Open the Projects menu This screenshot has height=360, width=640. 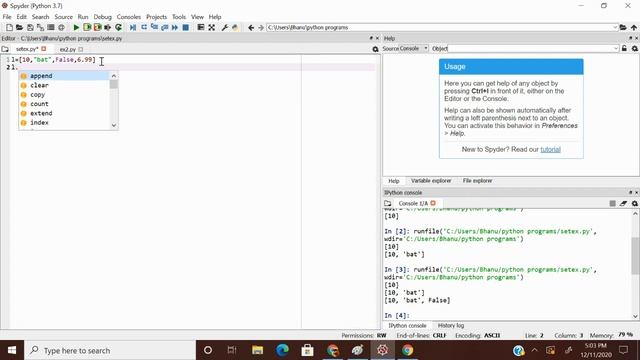(156, 17)
